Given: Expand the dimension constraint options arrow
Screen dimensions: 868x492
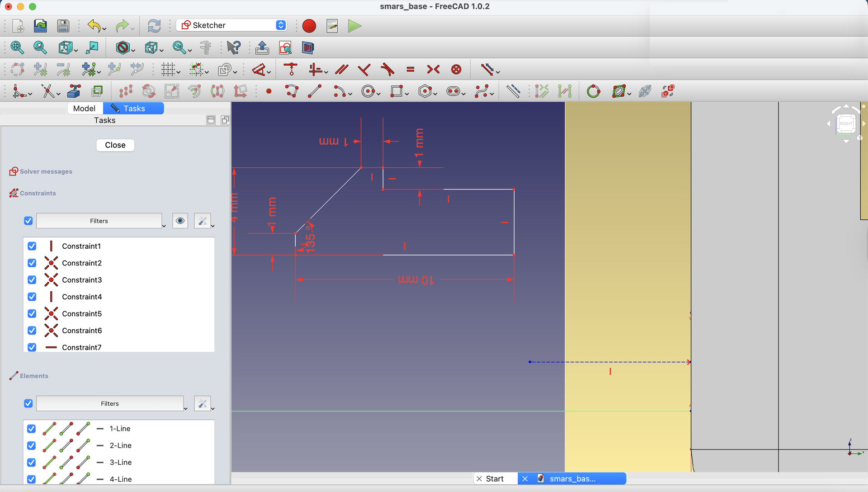Looking at the screenshot, I should (x=269, y=72).
